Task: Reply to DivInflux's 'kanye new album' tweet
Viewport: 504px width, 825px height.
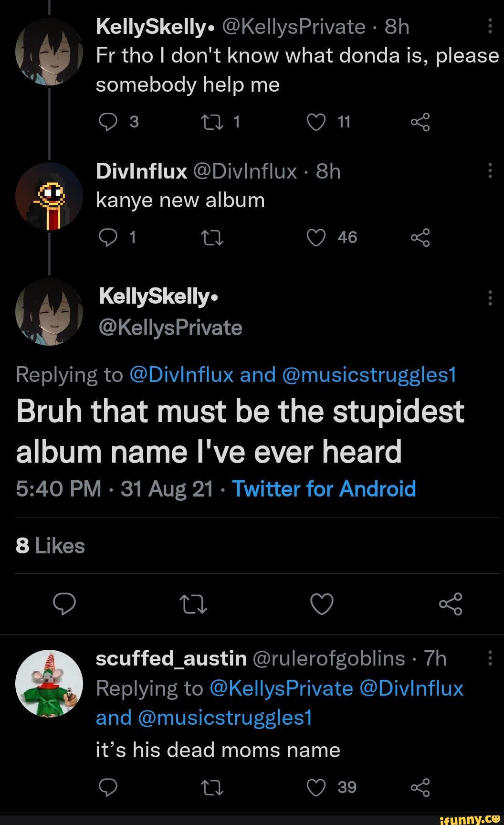Action: click(108, 237)
